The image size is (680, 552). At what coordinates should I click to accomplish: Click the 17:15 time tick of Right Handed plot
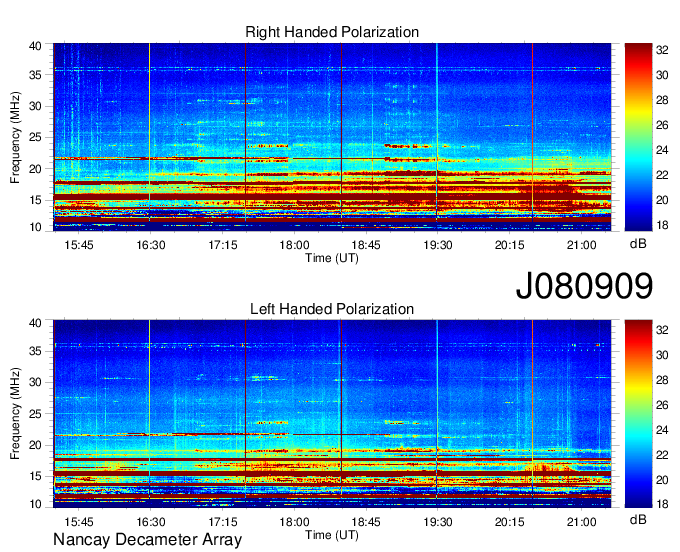point(222,245)
